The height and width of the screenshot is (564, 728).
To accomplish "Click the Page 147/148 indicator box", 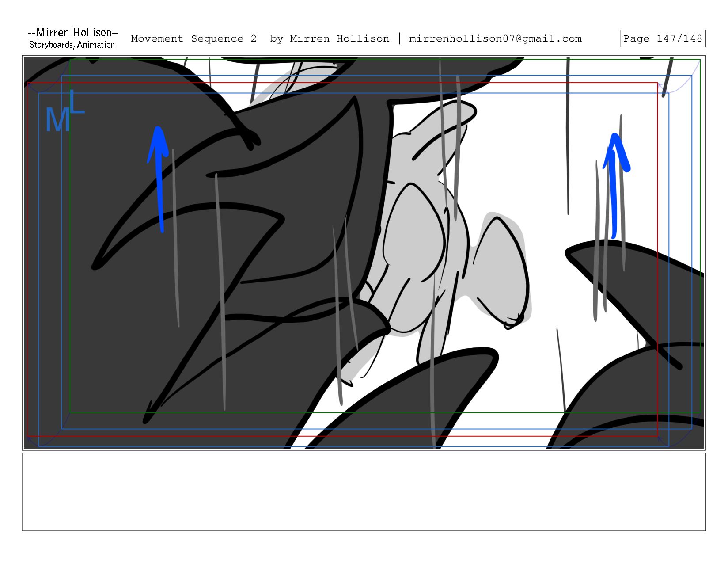I will (663, 38).
